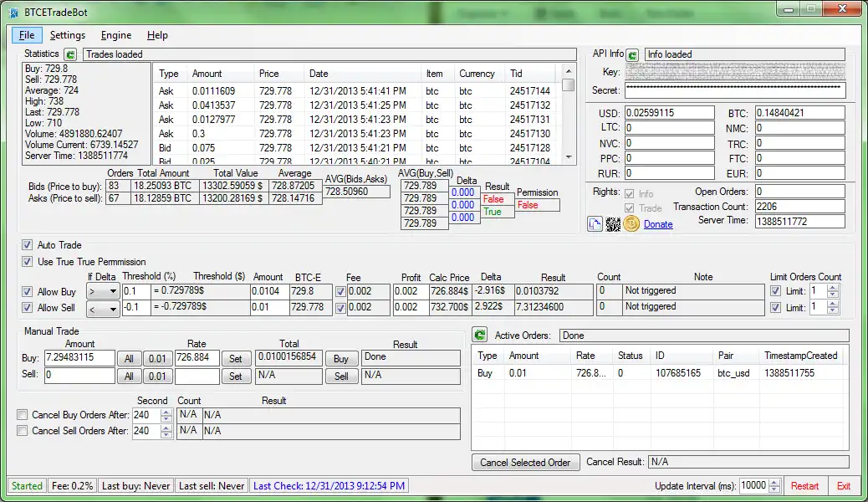Click the Allow Sell Amount field 0.01
Screen dimensions: 868x502
point(269,308)
